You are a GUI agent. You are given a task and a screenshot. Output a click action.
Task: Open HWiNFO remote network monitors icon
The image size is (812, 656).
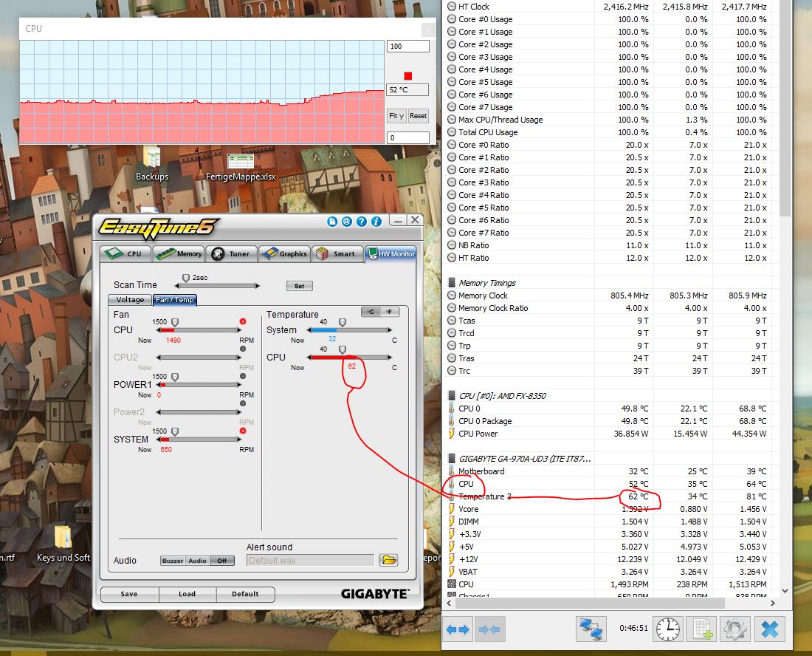coord(591,629)
